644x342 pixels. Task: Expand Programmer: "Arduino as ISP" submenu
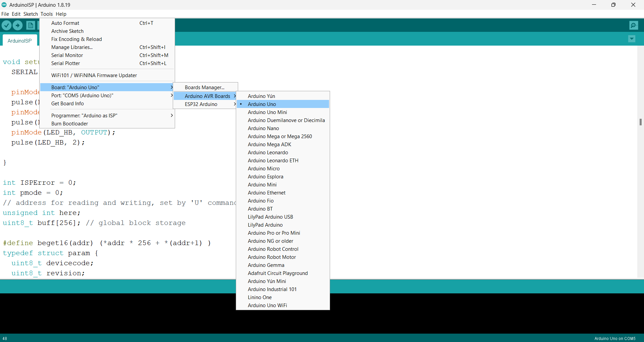click(107, 116)
